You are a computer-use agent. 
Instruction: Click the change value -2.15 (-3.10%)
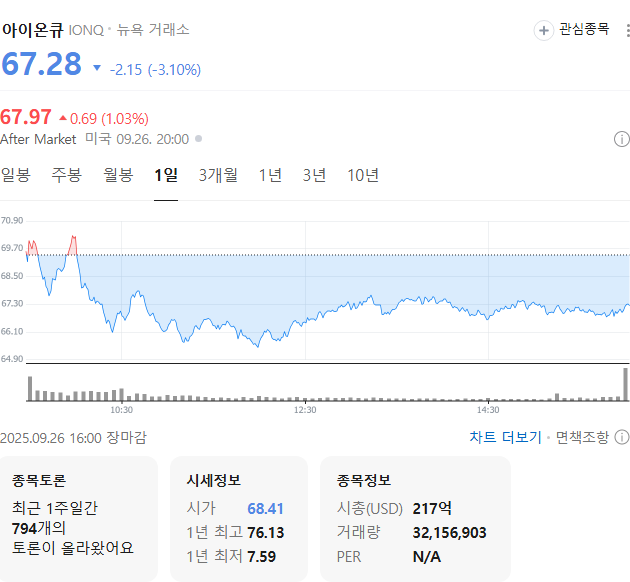click(155, 70)
